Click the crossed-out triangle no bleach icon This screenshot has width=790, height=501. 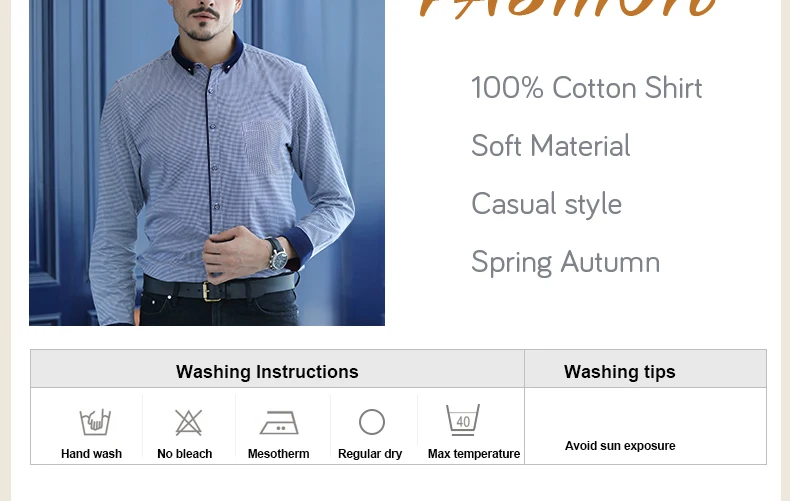tap(188, 422)
